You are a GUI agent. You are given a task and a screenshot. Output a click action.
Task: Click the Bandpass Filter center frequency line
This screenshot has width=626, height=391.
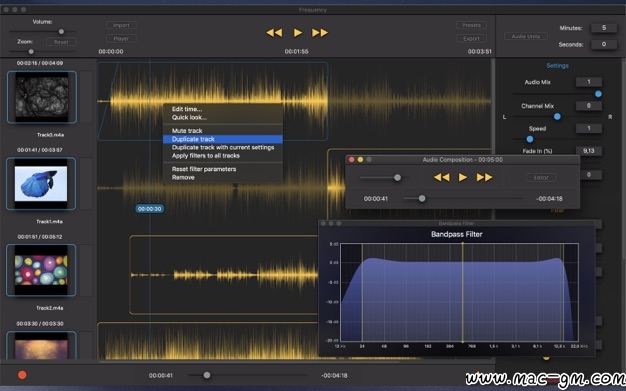click(463, 292)
